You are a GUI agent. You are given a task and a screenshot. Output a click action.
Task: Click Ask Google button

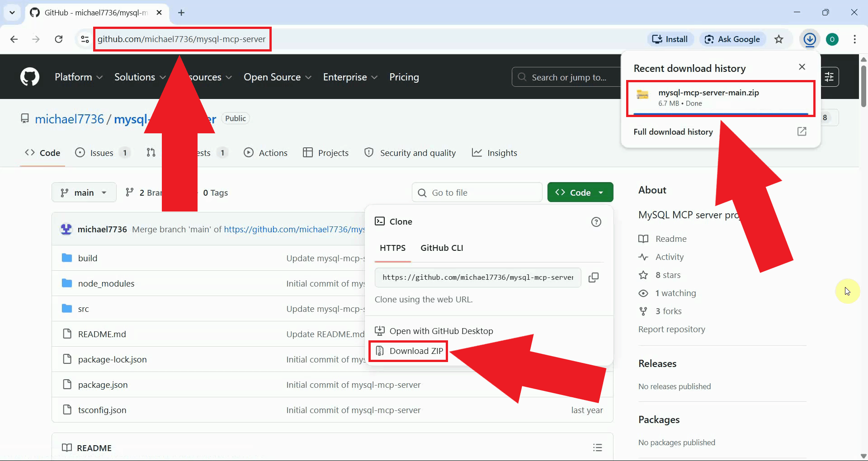click(x=733, y=39)
